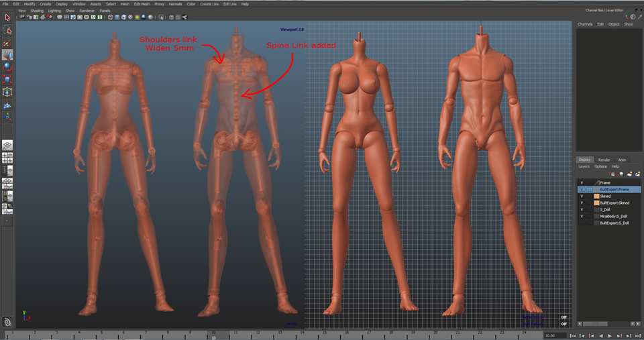Toggle shadows blue sphere icon
Screen dimensions: 644x340
pos(144,17)
